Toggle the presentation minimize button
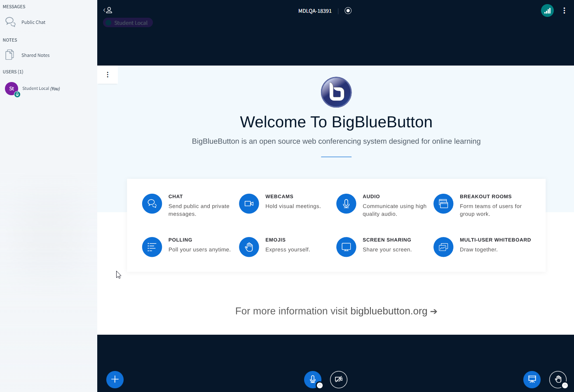The image size is (574, 392). pyautogui.click(x=532, y=380)
